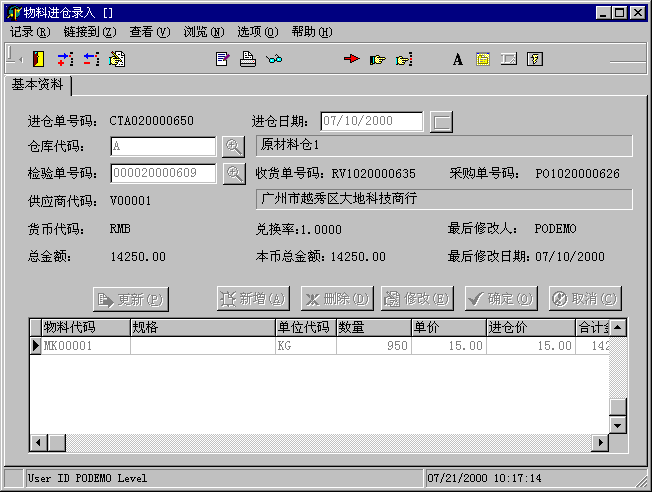Click the red right-arrow toolbar icon
Image resolution: width=652 pixels, height=492 pixels.
click(352, 59)
